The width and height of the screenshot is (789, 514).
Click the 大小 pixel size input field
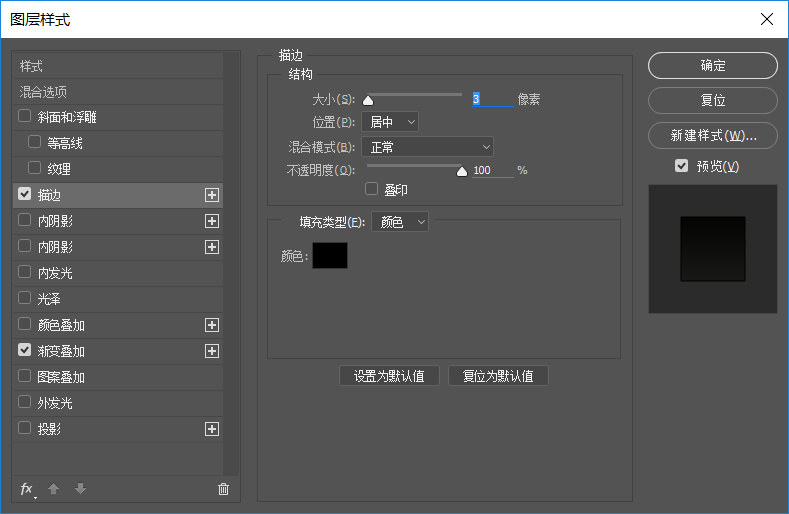point(491,99)
